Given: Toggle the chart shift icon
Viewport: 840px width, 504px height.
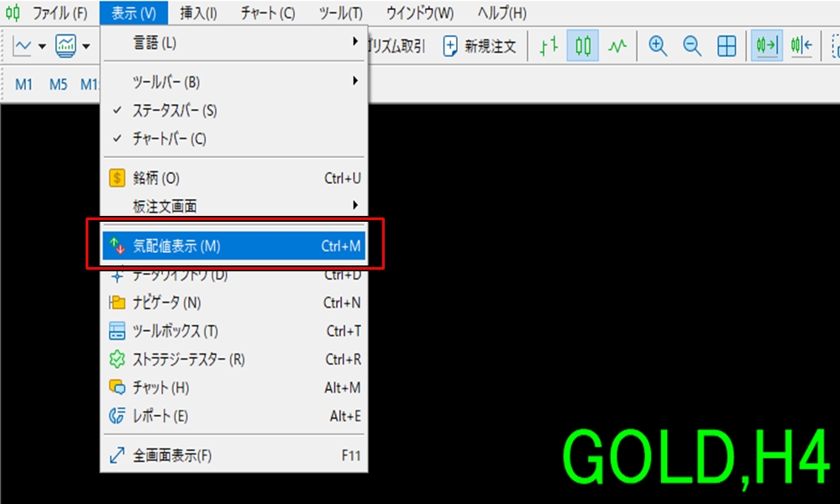Looking at the screenshot, I should [x=801, y=47].
